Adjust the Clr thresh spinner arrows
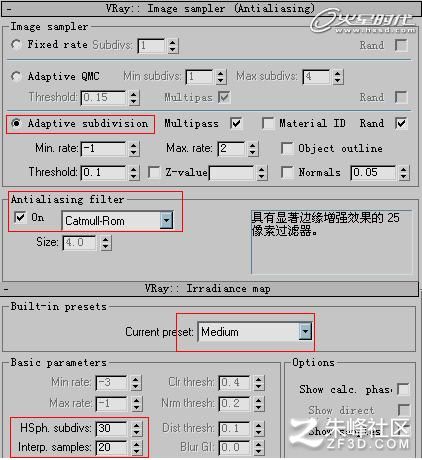 pyautogui.click(x=259, y=383)
